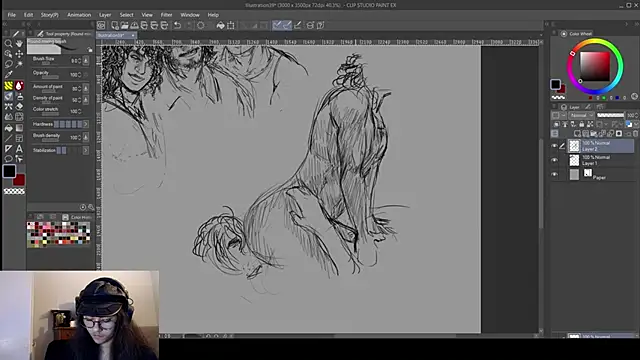The height and width of the screenshot is (360, 640).
Task: Select the Frame border tool
Action: click(19, 138)
